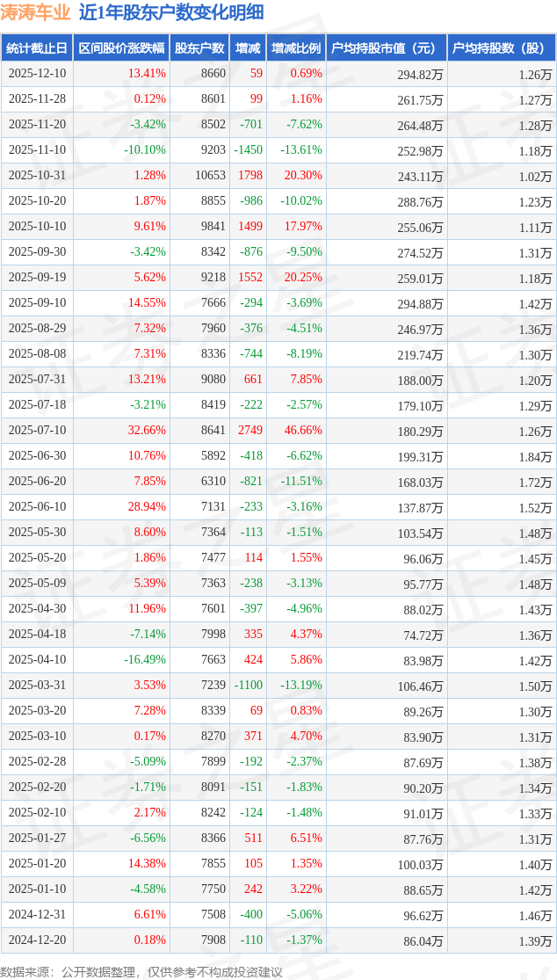Click the 2749 increase value
The width and height of the screenshot is (557, 980).
[x=250, y=431]
